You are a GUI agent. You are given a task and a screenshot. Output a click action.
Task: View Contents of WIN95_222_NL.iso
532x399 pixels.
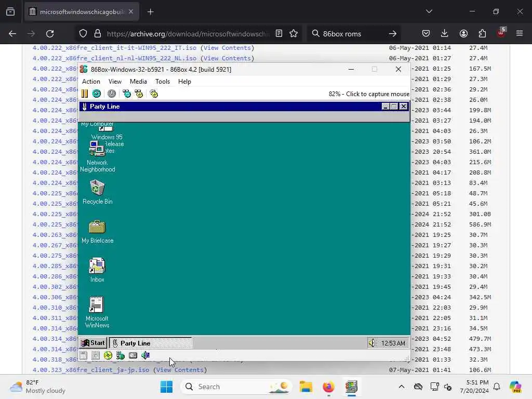tap(227, 58)
